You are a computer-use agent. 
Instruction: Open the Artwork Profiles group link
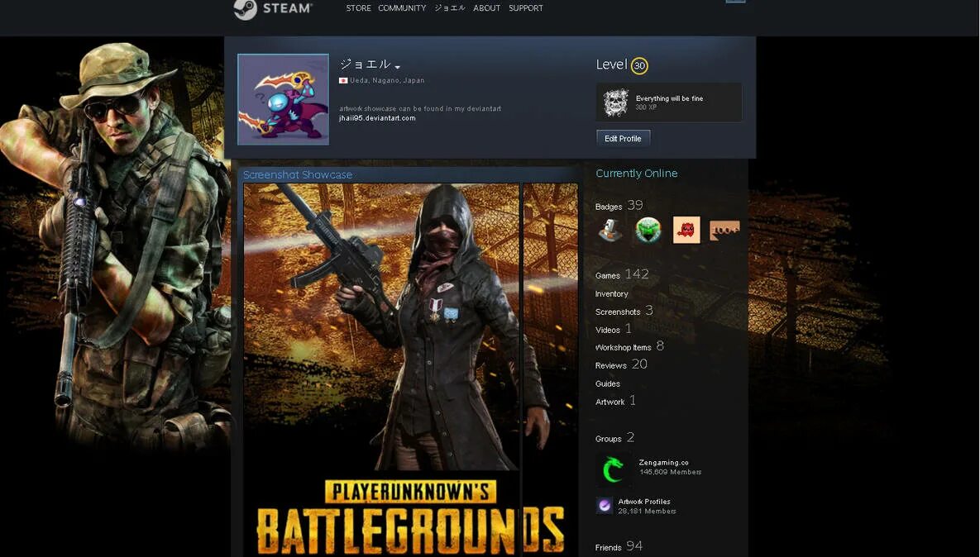pyautogui.click(x=643, y=502)
